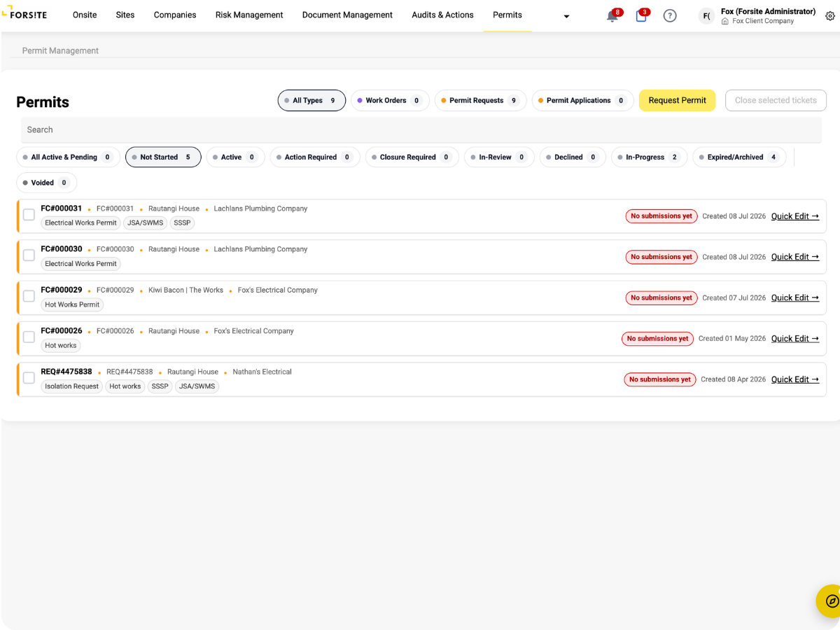840x630 pixels.
Task: Open the Sites menu
Action: (125, 15)
